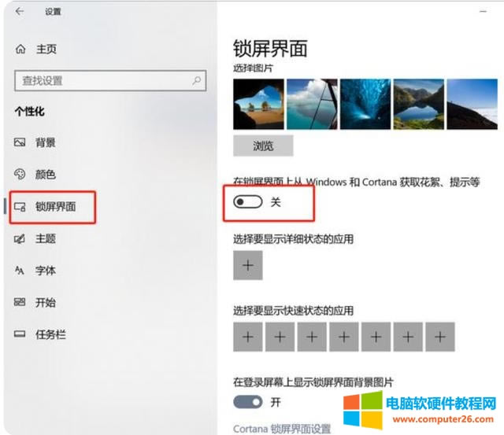Screen dimensions: 504x435
Task: Open Cortana 锁屏界面设置 link
Action: point(282,429)
